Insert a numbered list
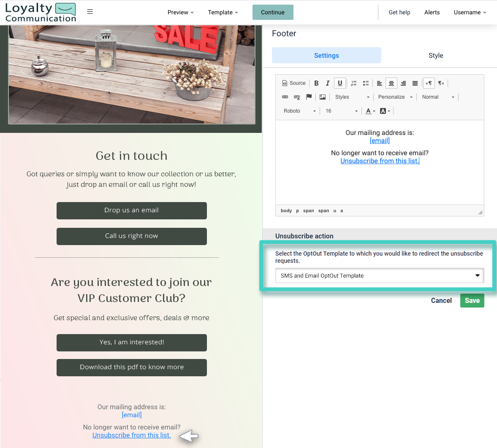 point(354,83)
